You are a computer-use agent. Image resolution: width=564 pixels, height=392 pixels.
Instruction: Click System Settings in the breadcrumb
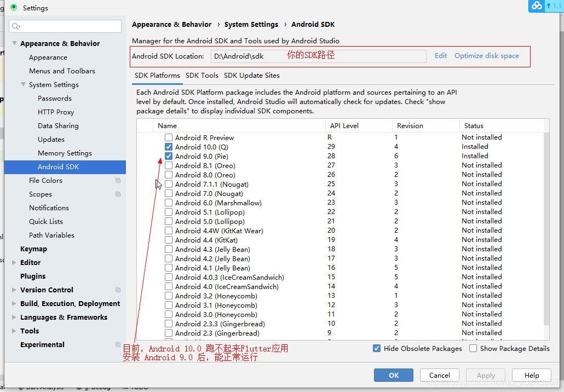click(251, 25)
